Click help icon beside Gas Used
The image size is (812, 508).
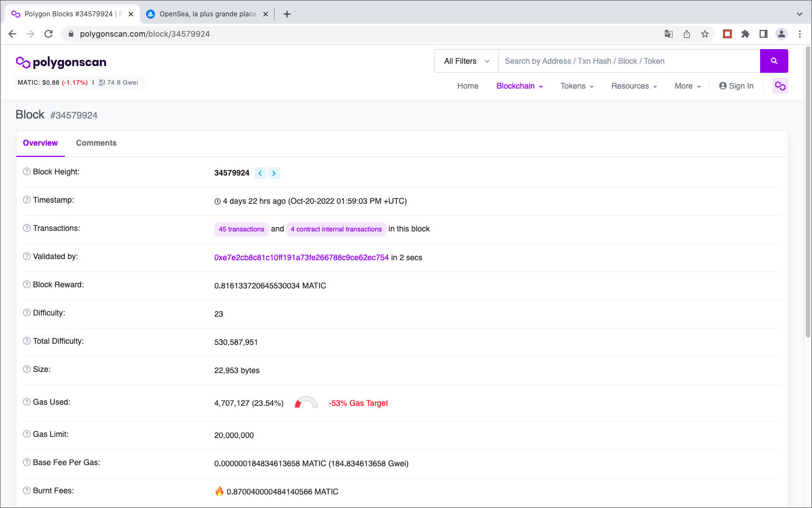(27, 402)
